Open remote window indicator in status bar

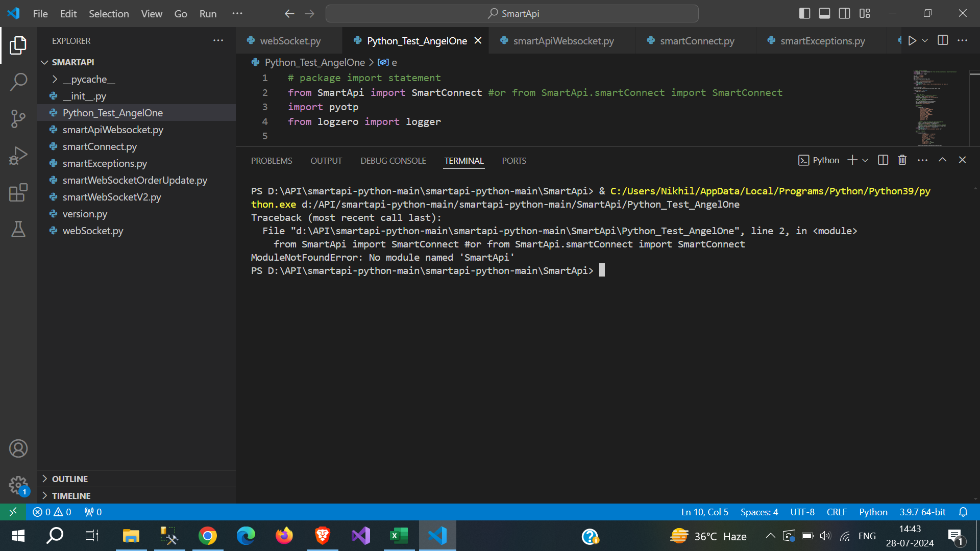[13, 512]
